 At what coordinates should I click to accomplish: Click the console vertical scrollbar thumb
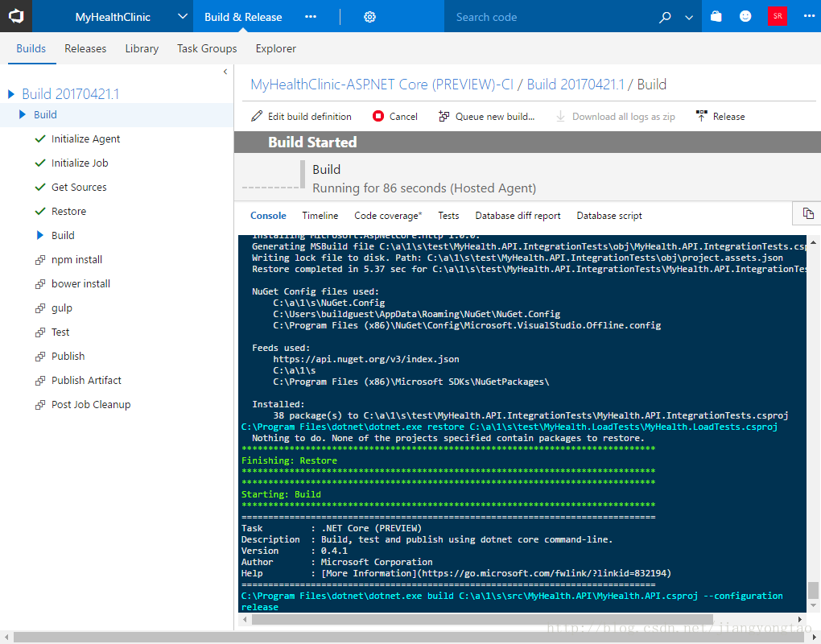point(813,590)
